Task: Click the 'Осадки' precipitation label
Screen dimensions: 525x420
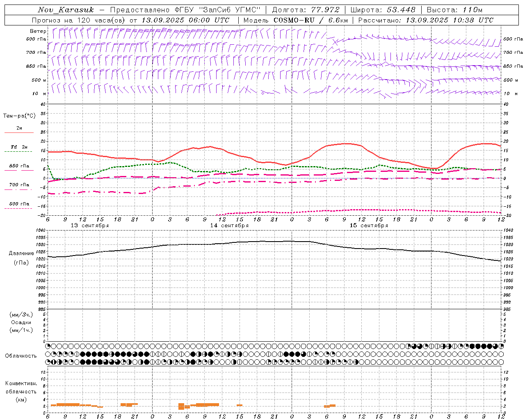Action: coord(21,322)
